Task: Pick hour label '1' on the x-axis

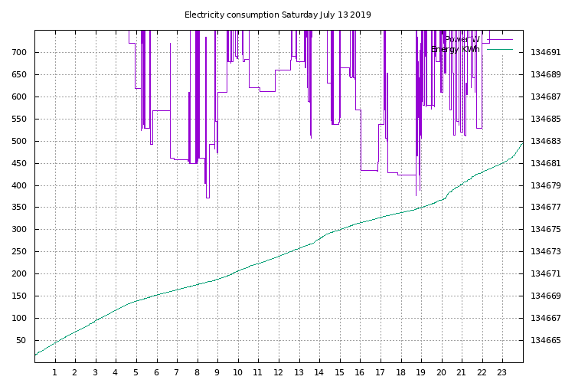Action: (x=55, y=372)
